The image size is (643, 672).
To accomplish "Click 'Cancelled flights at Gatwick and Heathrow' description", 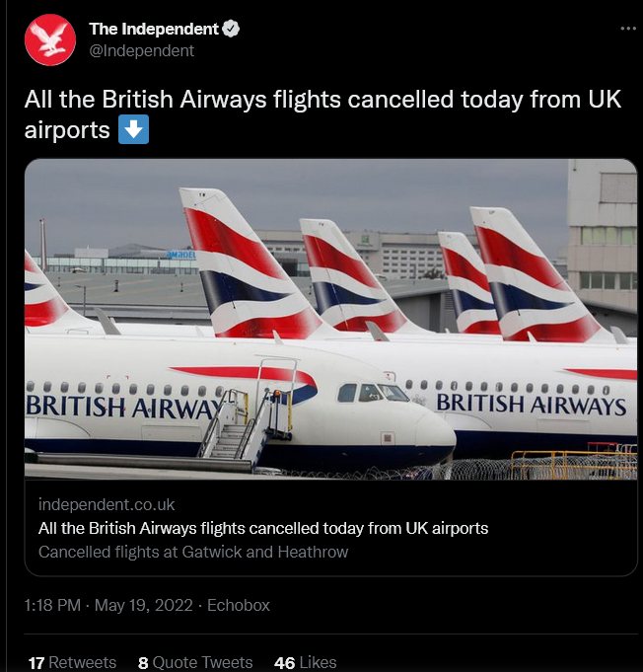I will tap(193, 552).
